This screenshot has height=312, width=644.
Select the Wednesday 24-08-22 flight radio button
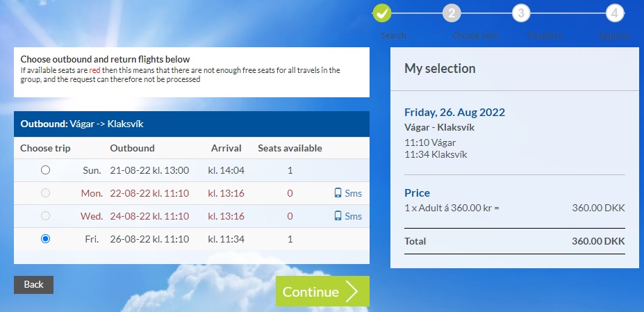point(46,216)
